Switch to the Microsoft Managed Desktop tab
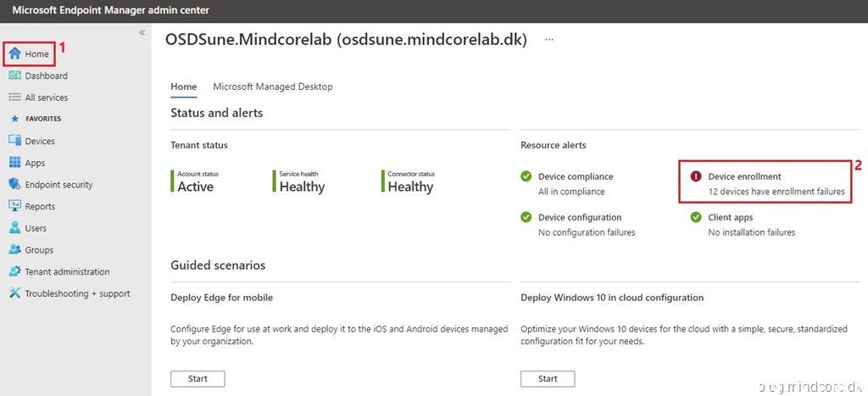The height and width of the screenshot is (396, 868). click(272, 86)
